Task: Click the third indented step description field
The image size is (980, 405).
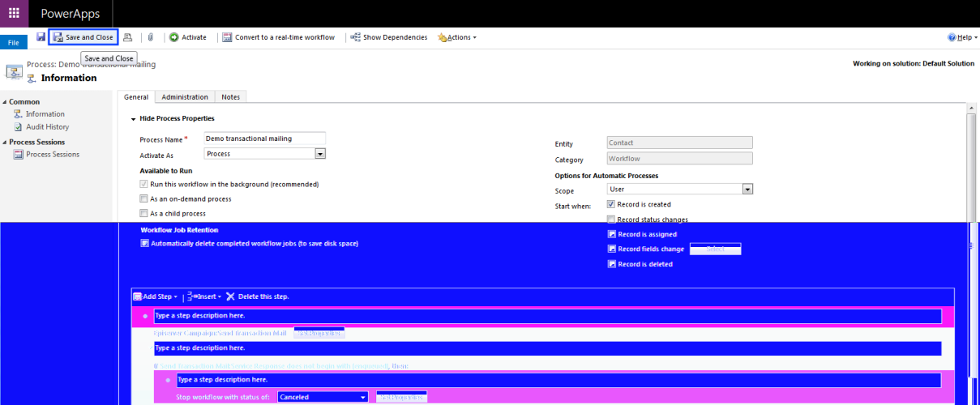Action: (x=558, y=380)
